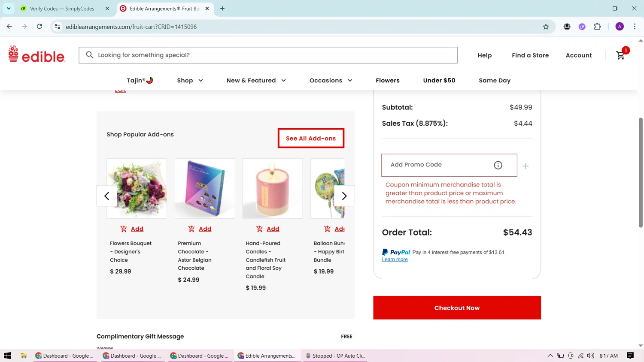This screenshot has height=362, width=644.
Task: Select the Order Total $54.43 amount
Action: pyautogui.click(x=517, y=232)
